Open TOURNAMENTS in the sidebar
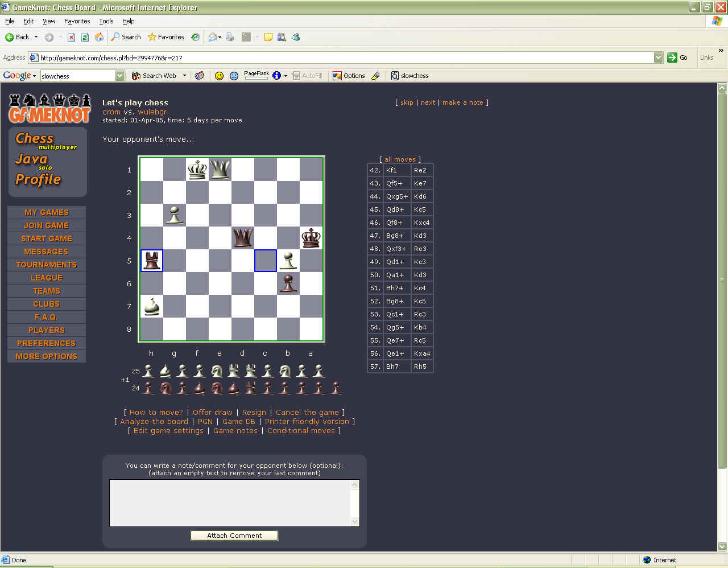This screenshot has width=728, height=568. [46, 265]
